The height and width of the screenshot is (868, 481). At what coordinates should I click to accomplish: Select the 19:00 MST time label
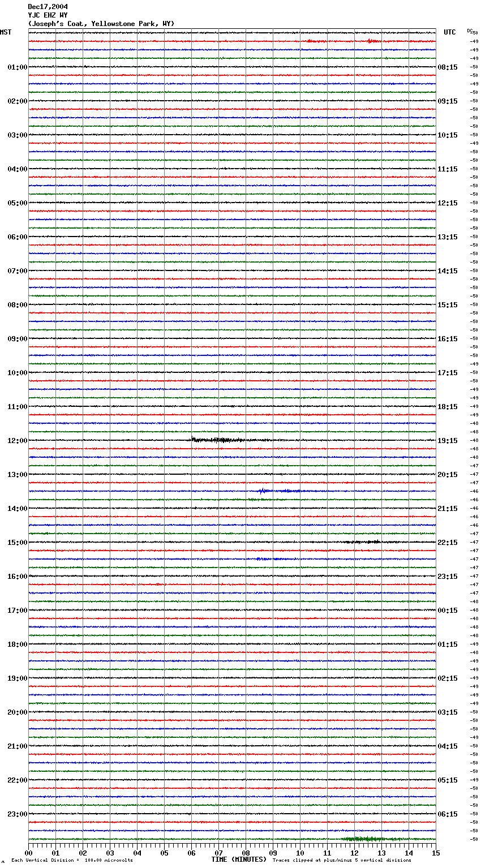(x=18, y=678)
